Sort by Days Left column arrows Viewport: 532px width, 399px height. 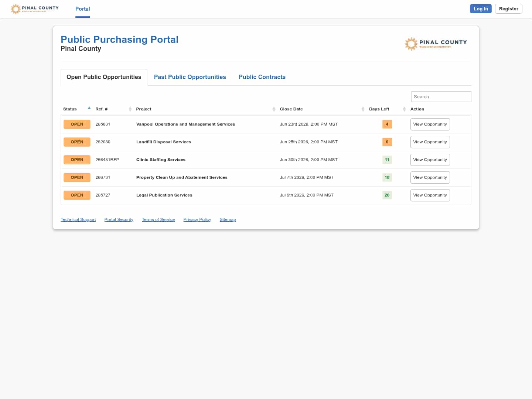tap(404, 109)
